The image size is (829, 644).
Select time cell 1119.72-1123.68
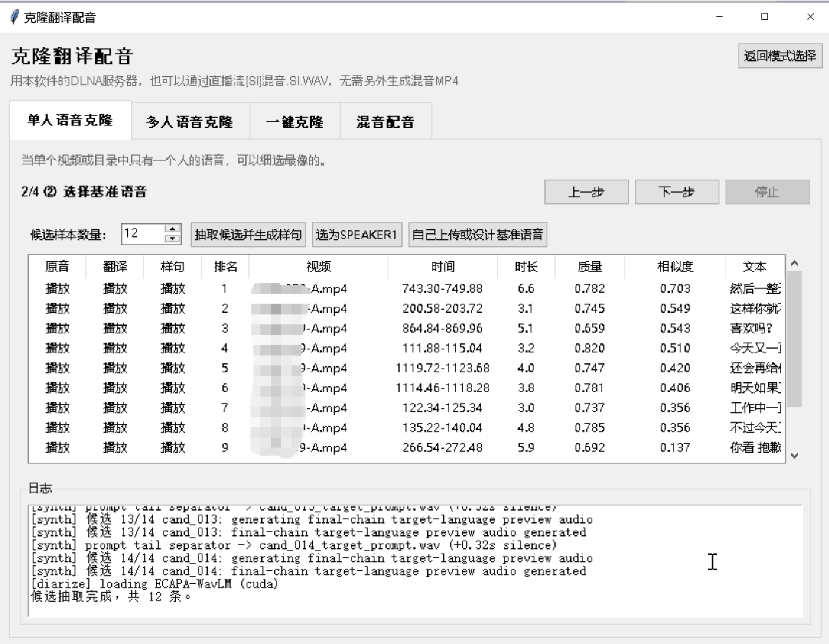click(442, 368)
